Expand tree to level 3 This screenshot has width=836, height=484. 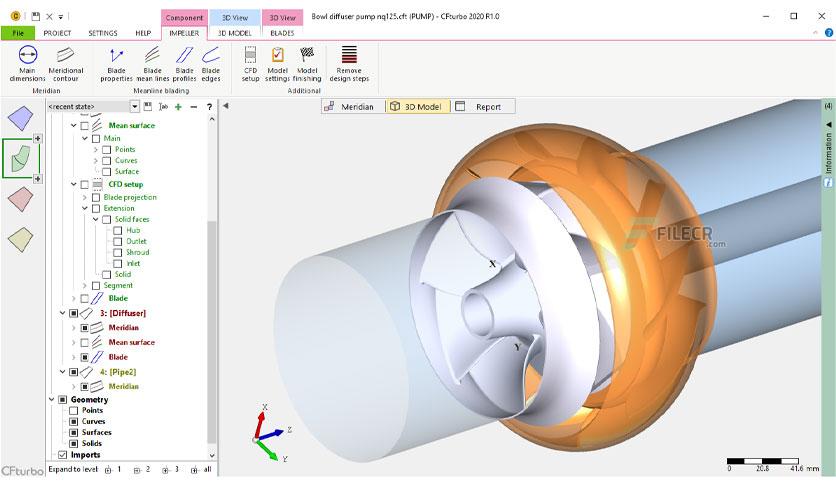pos(171,470)
